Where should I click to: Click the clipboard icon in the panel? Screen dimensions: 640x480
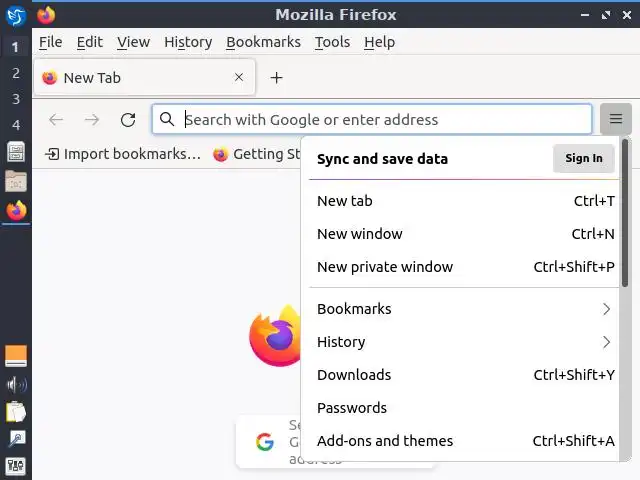pyautogui.click(x=16, y=411)
